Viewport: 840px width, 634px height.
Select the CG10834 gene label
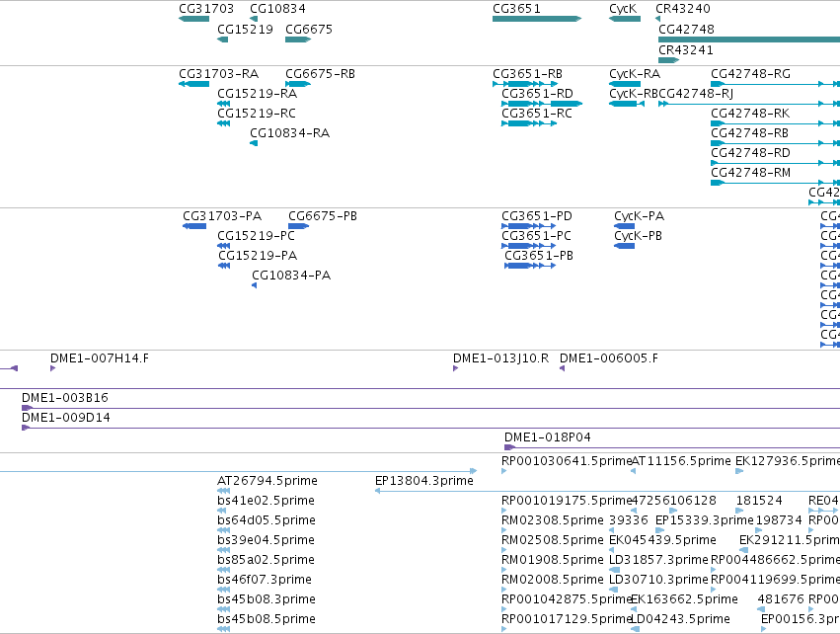tap(277, 9)
